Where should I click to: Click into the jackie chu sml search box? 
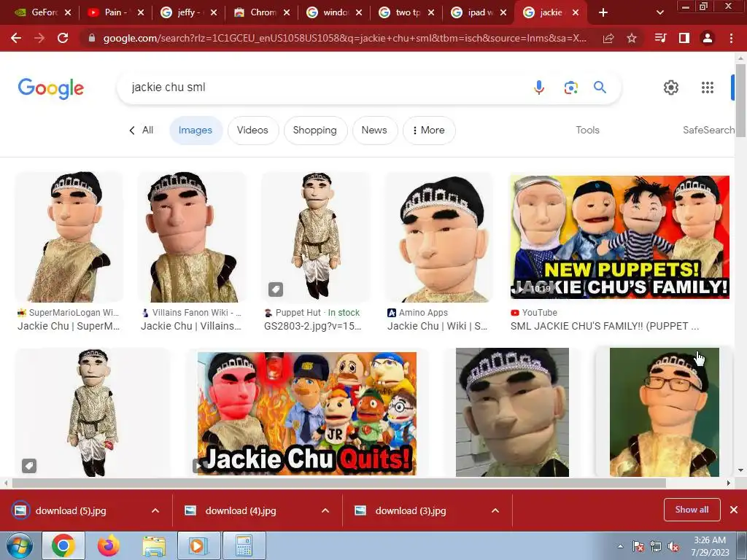tap(324, 87)
